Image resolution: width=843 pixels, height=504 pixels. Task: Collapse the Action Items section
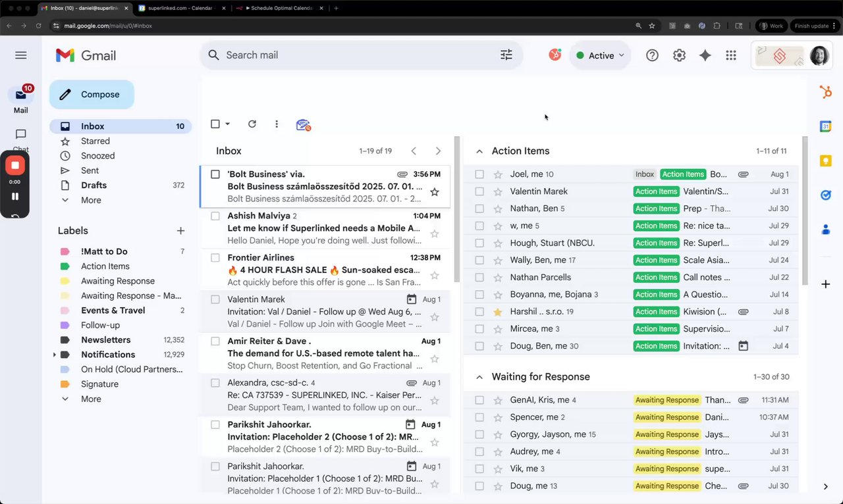pos(479,151)
